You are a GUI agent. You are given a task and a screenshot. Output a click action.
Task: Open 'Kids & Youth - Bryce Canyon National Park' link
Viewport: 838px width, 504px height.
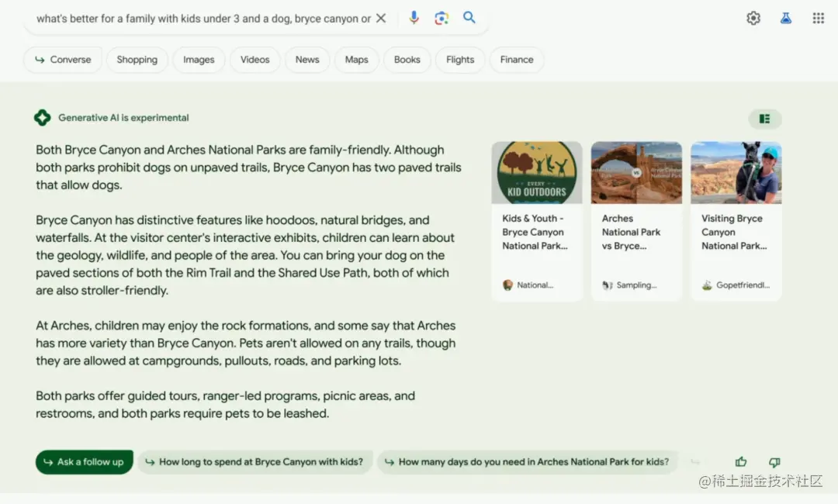click(x=535, y=233)
